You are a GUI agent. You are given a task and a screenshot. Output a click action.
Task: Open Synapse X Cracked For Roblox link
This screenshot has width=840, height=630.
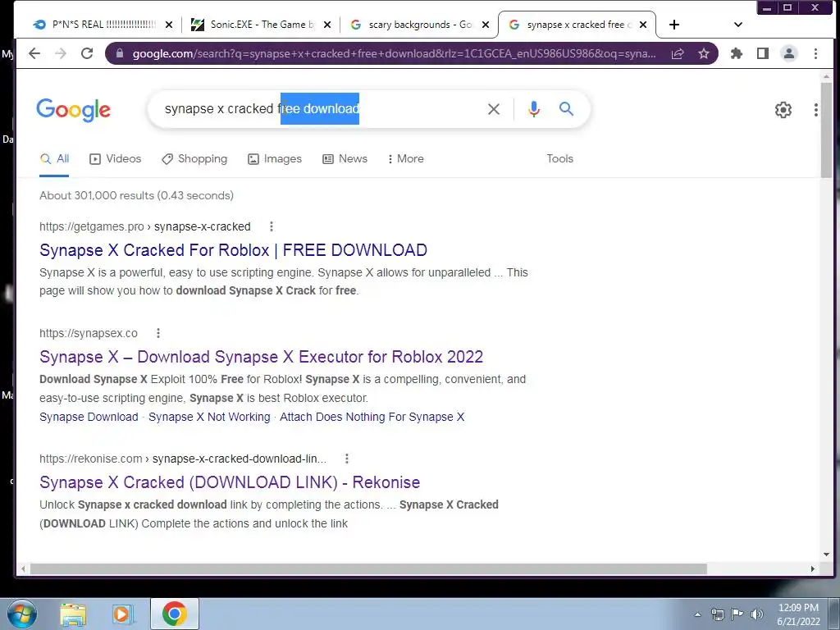[233, 250]
